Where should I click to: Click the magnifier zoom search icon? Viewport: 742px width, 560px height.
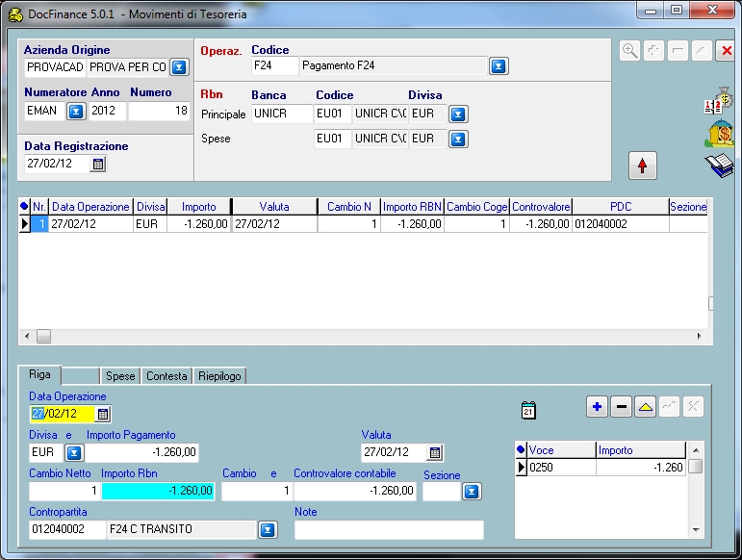click(630, 51)
